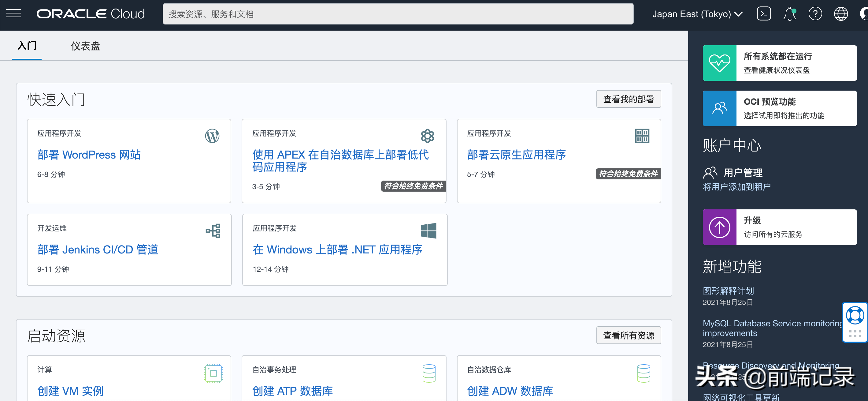Click the purple upgrade arrow icon
The image size is (868, 401).
pyautogui.click(x=719, y=227)
